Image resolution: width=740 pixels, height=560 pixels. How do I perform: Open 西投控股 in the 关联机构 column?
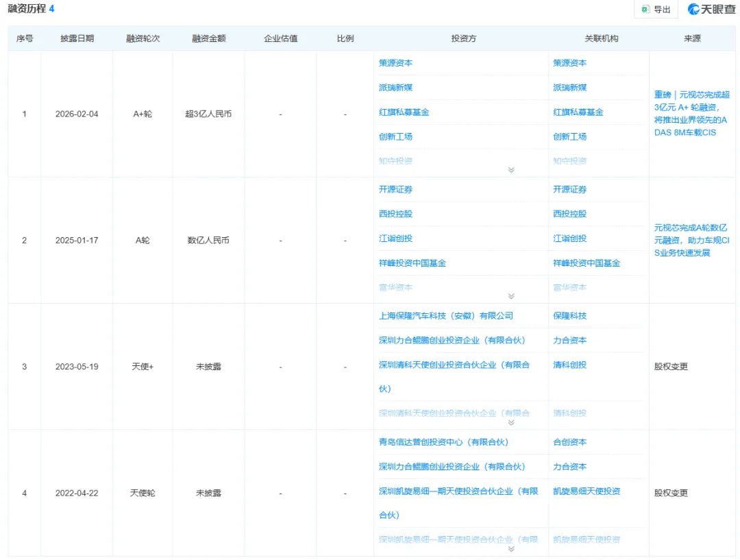point(569,214)
